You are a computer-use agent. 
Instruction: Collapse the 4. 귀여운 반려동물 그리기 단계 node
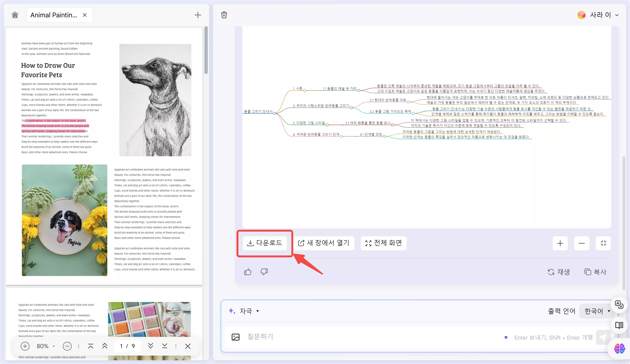341,136
